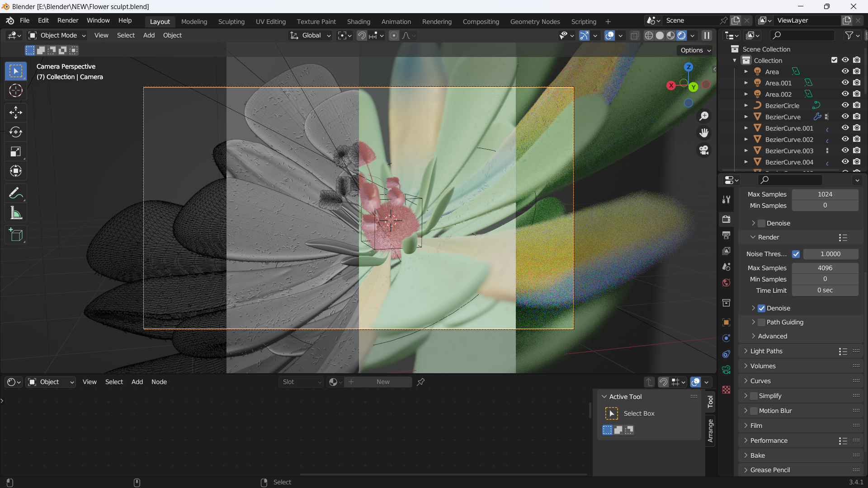This screenshot has width=868, height=488.
Task: Switch to solid viewport shading
Action: click(660, 35)
